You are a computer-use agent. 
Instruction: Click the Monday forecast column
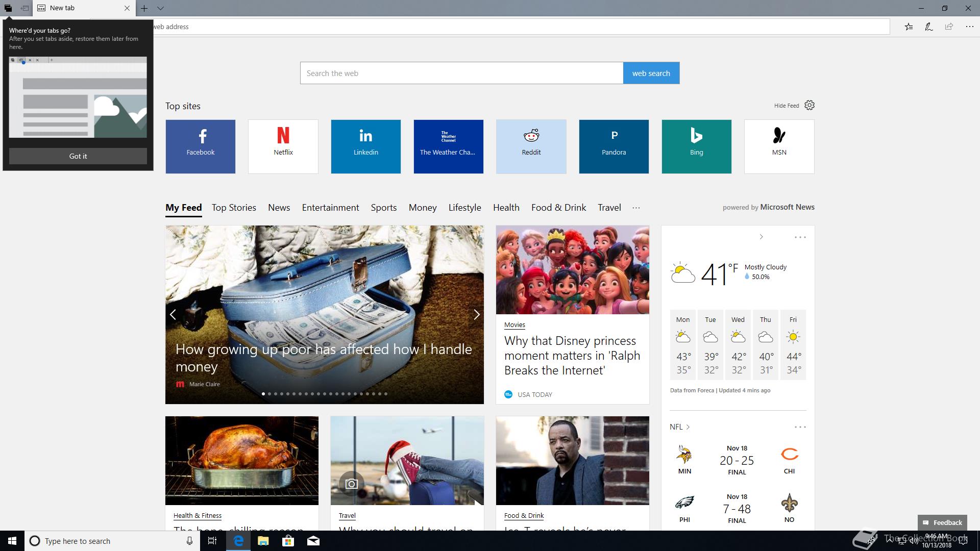(683, 345)
